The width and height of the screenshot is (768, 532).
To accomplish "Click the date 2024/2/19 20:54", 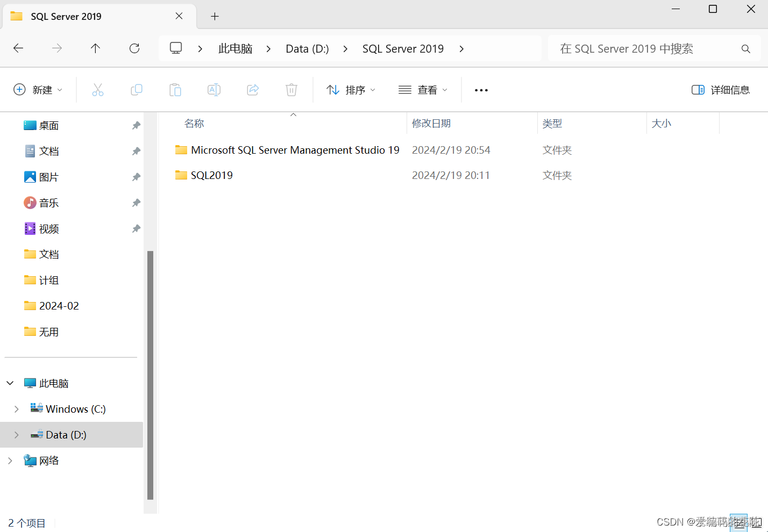I will pyautogui.click(x=451, y=150).
